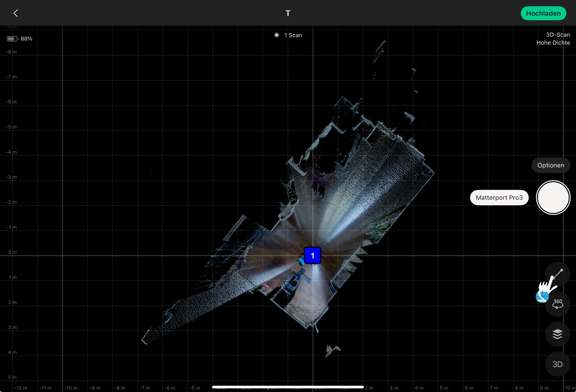Select the Matterport Pro3 camera label
Image resolution: width=576 pixels, height=392 pixels.
(x=499, y=198)
